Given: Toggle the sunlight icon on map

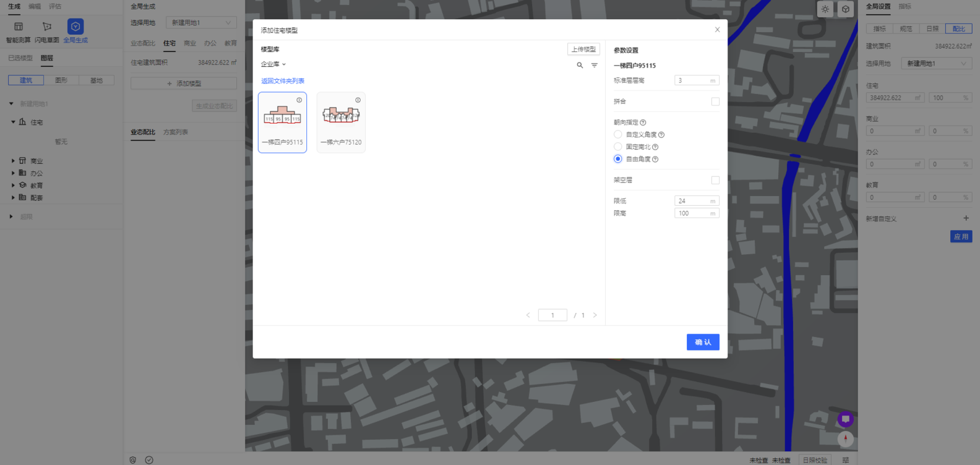Looking at the screenshot, I should [825, 9].
